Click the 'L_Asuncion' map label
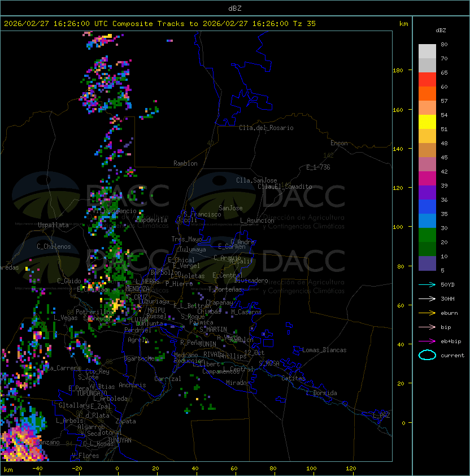Image resolution: width=470 pixels, height=476 pixels. click(x=257, y=220)
